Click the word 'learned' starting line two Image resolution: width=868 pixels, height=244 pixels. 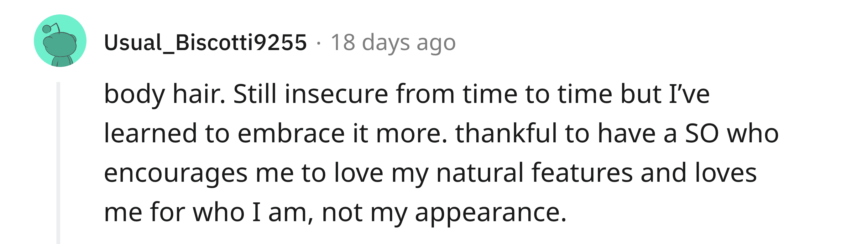coord(151,133)
